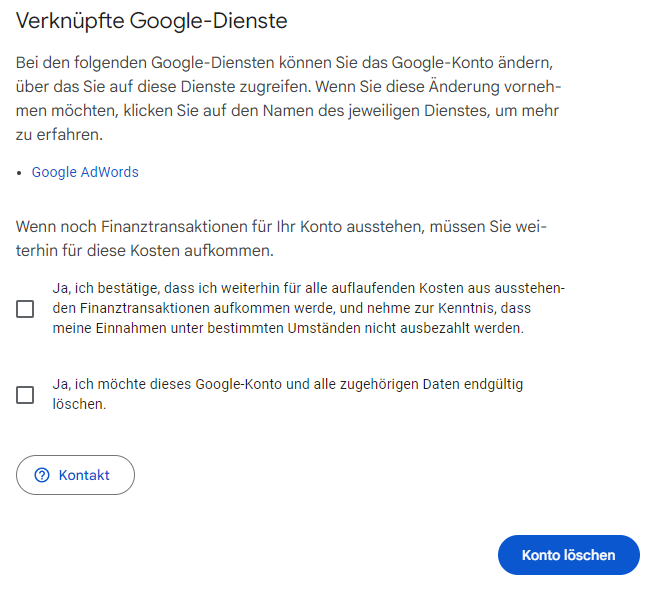654x594 pixels.
Task: Click the "zu erfahren." text line
Action: point(59,135)
